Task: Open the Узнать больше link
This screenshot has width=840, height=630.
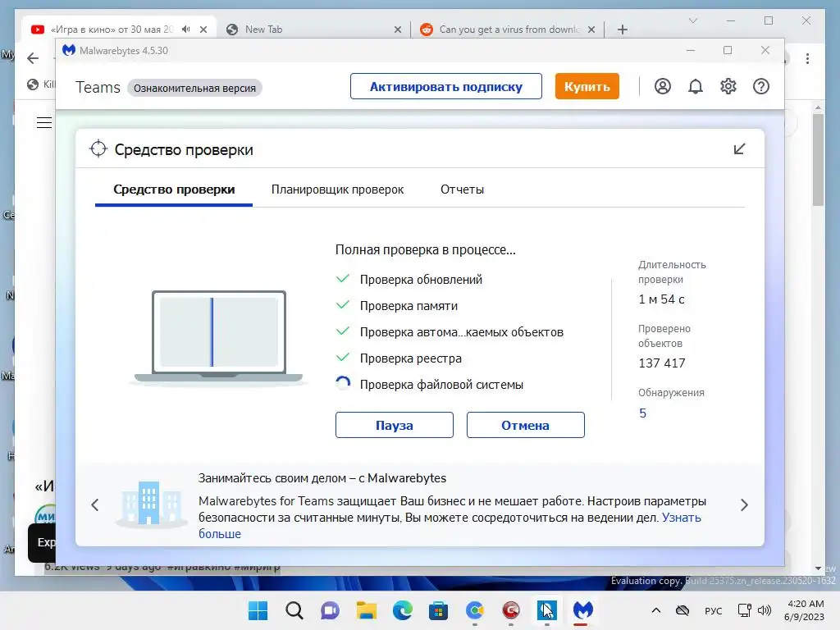Action: [682, 518]
